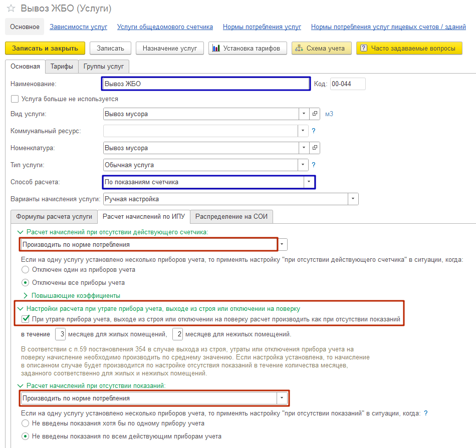Click Записать и закрыть button
Image resolution: width=476 pixels, height=448 pixels.
[45, 48]
